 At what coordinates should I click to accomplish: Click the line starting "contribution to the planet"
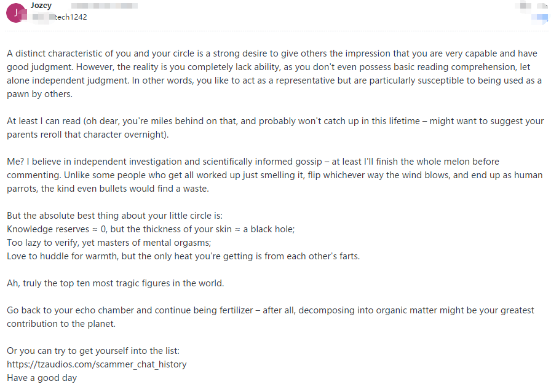(61, 324)
